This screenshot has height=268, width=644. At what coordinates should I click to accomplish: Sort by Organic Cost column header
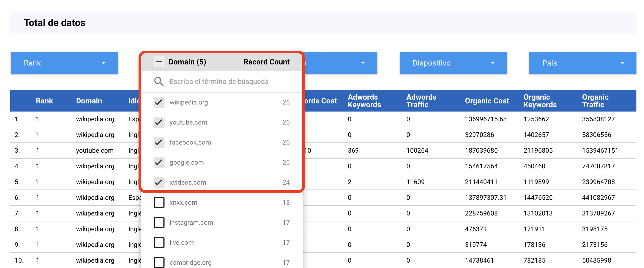[x=487, y=101]
